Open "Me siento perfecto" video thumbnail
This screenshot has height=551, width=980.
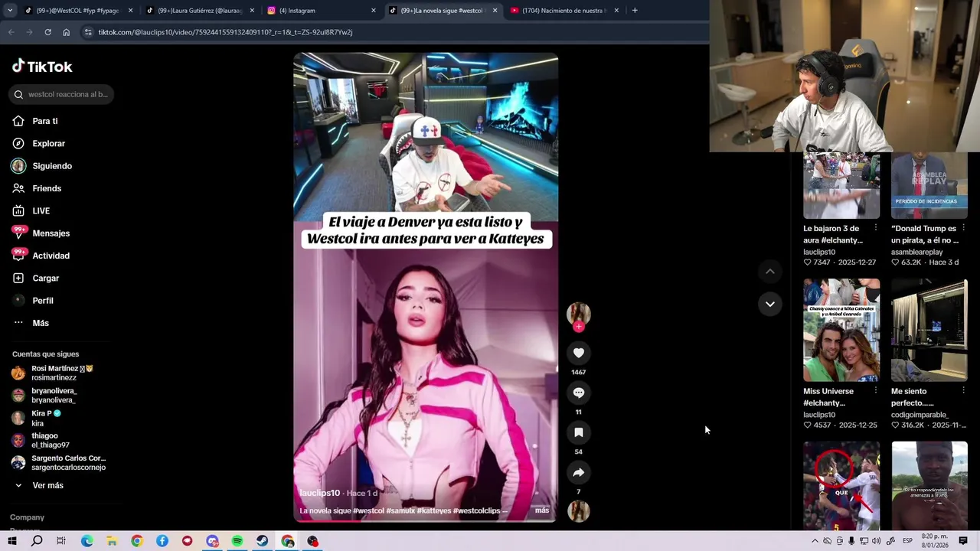pos(929,330)
